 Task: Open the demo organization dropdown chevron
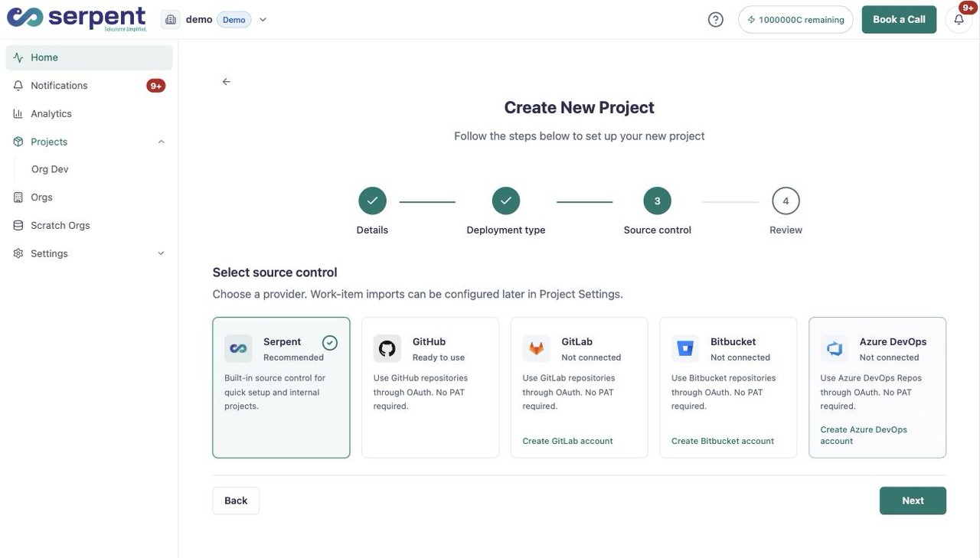(x=263, y=20)
